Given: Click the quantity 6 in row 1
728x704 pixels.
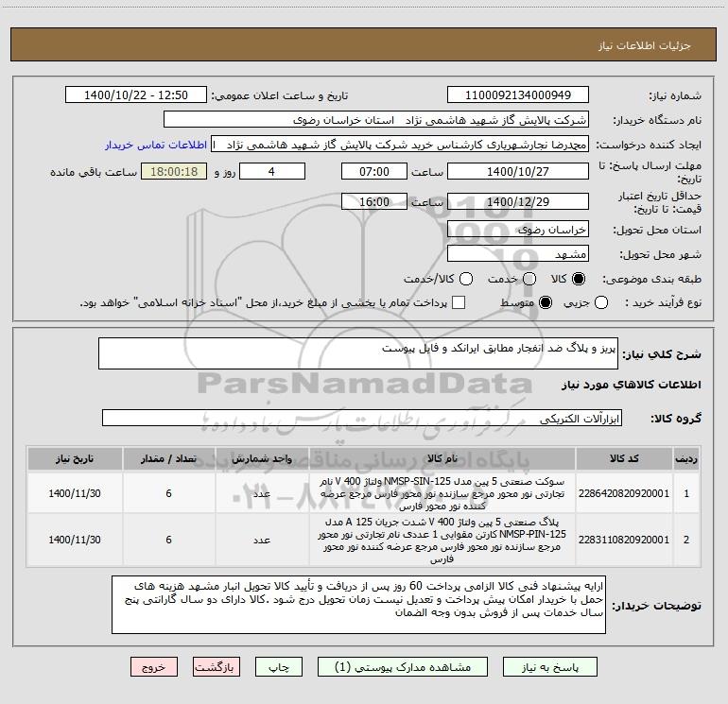Looking at the screenshot, I should coord(168,493).
